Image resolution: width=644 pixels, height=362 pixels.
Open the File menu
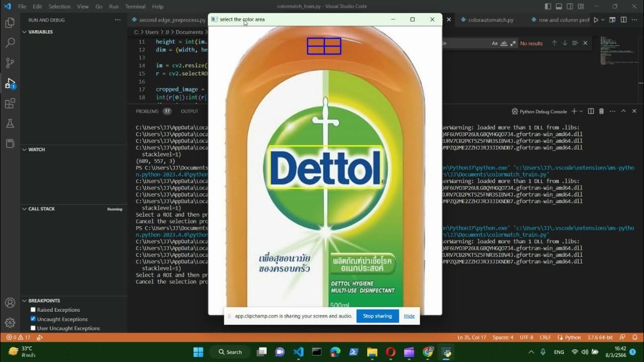pyautogui.click(x=22, y=7)
